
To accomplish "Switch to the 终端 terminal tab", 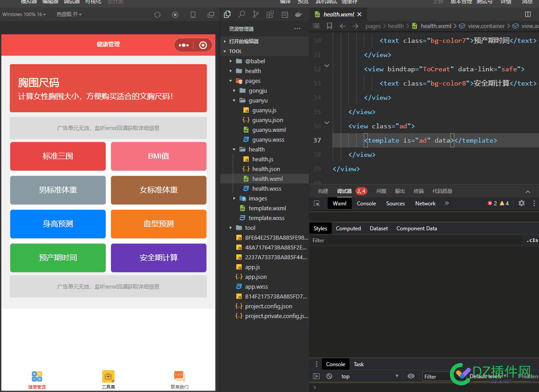I will pos(419,191).
